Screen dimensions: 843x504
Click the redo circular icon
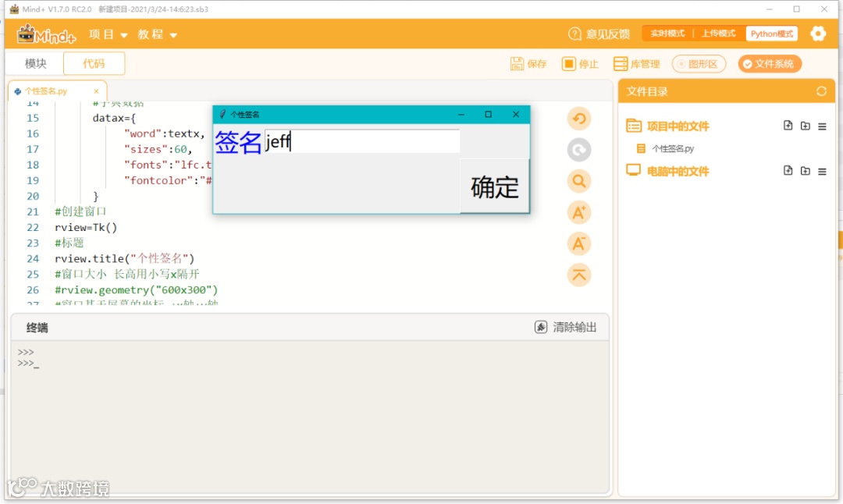click(x=579, y=150)
